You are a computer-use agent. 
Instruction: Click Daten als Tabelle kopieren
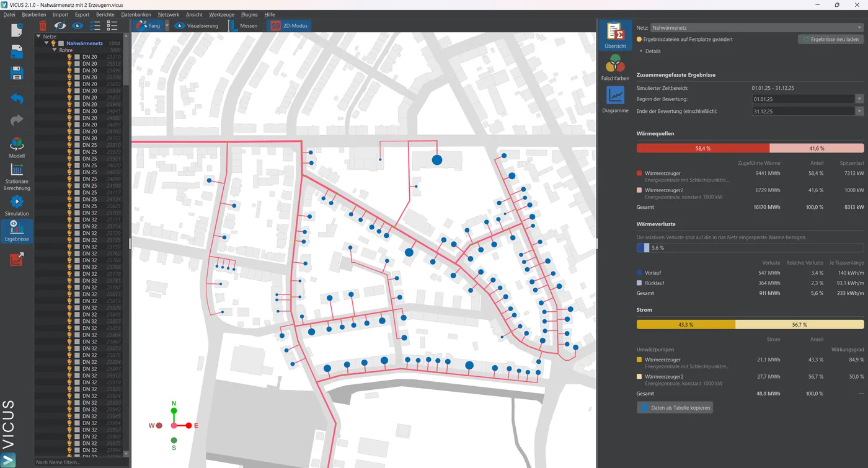pos(675,408)
